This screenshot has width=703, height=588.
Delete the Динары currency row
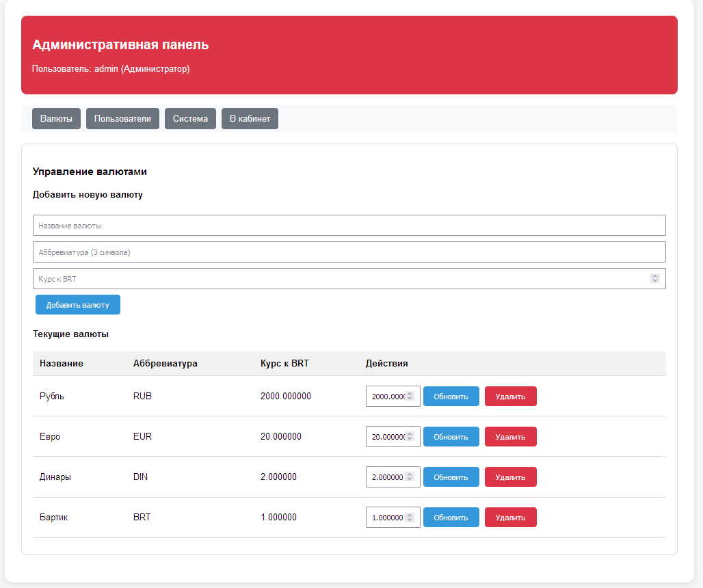tap(510, 477)
